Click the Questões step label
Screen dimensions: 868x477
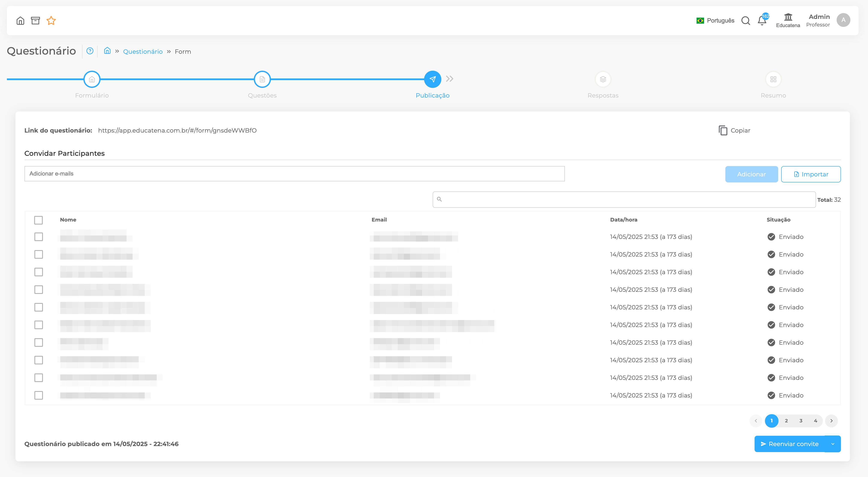click(262, 95)
